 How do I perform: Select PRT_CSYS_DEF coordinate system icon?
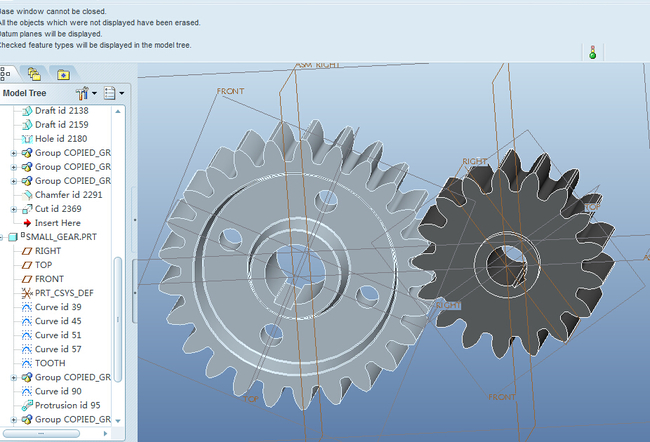[x=27, y=293]
